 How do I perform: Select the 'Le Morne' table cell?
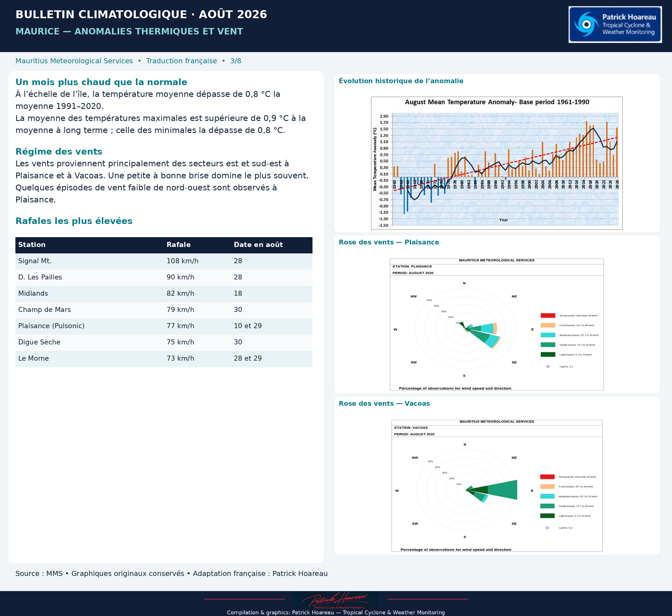(33, 358)
